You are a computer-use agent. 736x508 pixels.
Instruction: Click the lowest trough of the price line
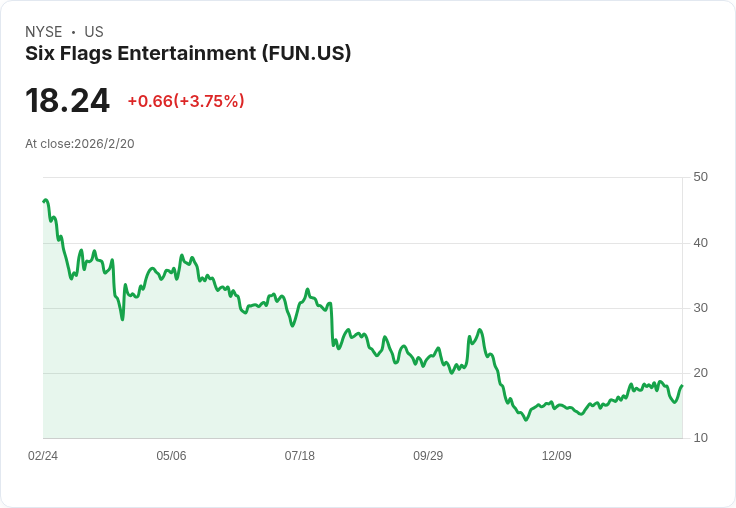coord(526,419)
